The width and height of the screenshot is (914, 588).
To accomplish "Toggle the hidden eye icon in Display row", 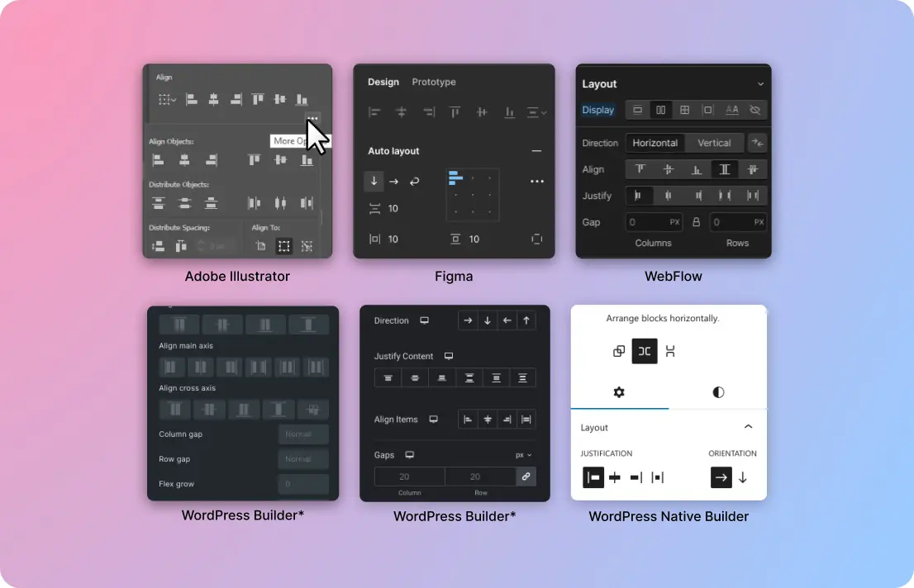I will click(x=755, y=110).
